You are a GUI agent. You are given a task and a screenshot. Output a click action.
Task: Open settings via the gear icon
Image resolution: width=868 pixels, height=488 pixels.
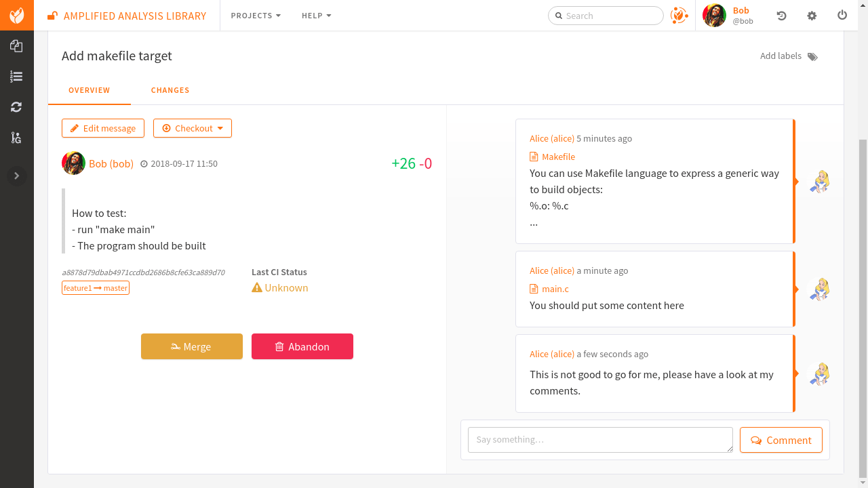[812, 16]
